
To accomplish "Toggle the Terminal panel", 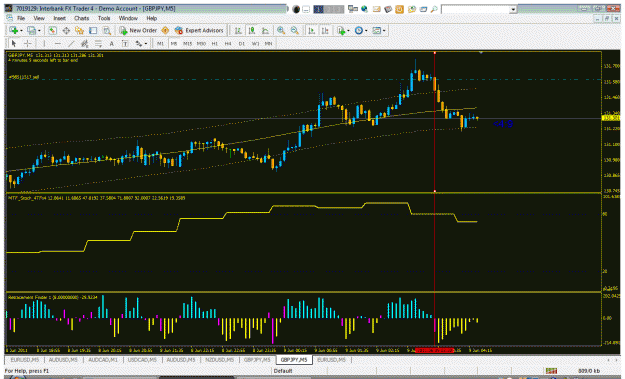I will click(93, 30).
